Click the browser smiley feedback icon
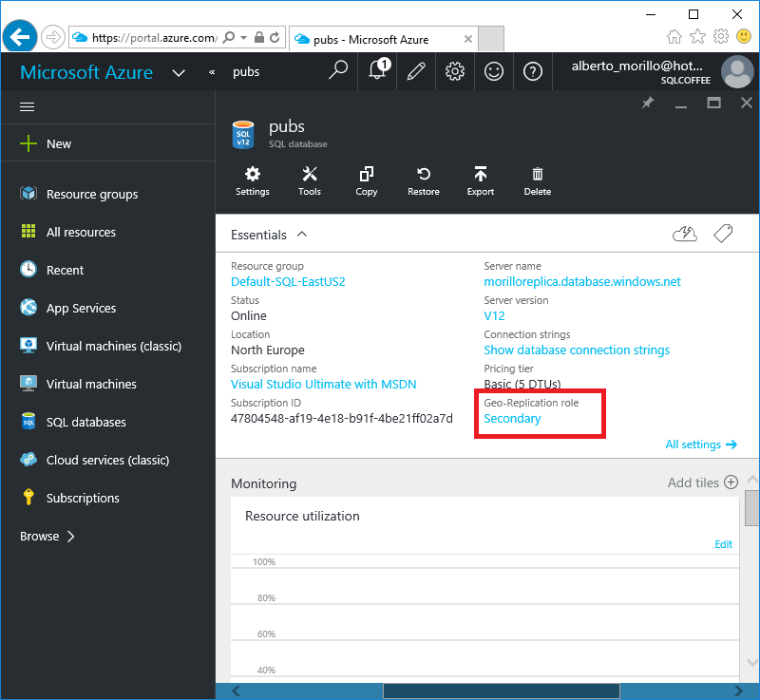Image resolution: width=760 pixels, height=700 pixels. click(744, 36)
